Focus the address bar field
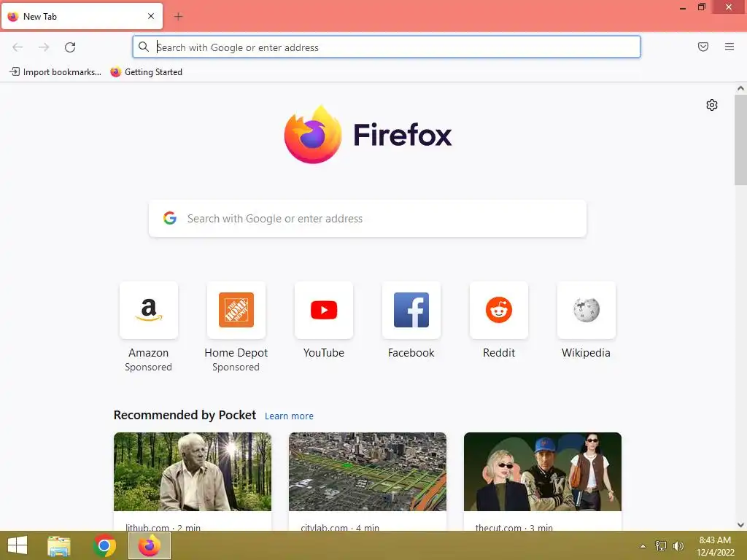747x560 pixels. (387, 47)
